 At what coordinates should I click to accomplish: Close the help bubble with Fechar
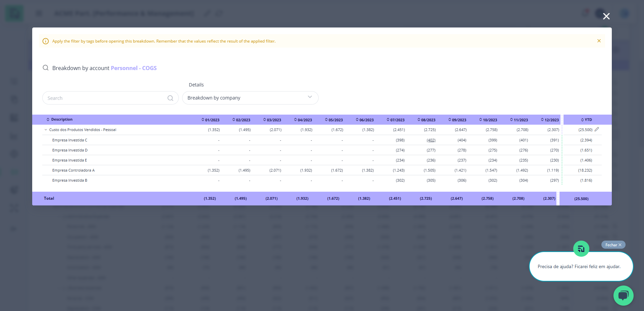[613, 245]
